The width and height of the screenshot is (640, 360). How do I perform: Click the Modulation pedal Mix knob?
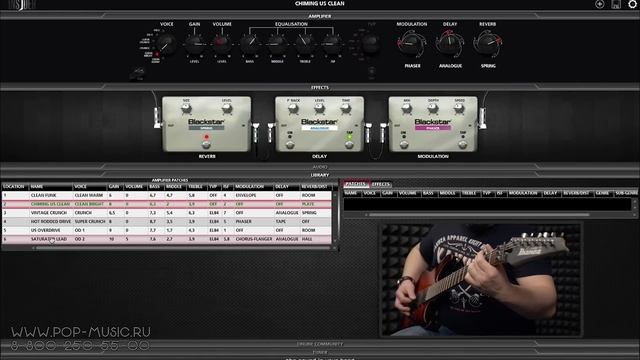point(407,109)
